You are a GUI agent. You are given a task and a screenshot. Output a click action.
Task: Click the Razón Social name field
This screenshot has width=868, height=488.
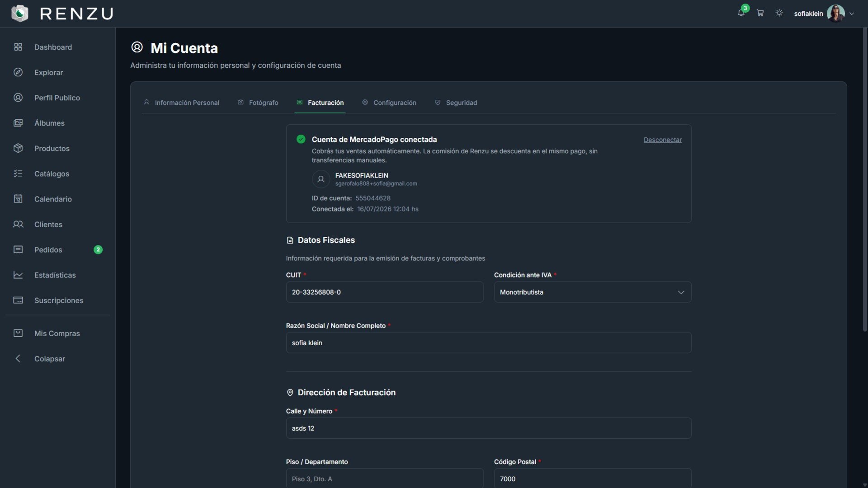point(488,343)
